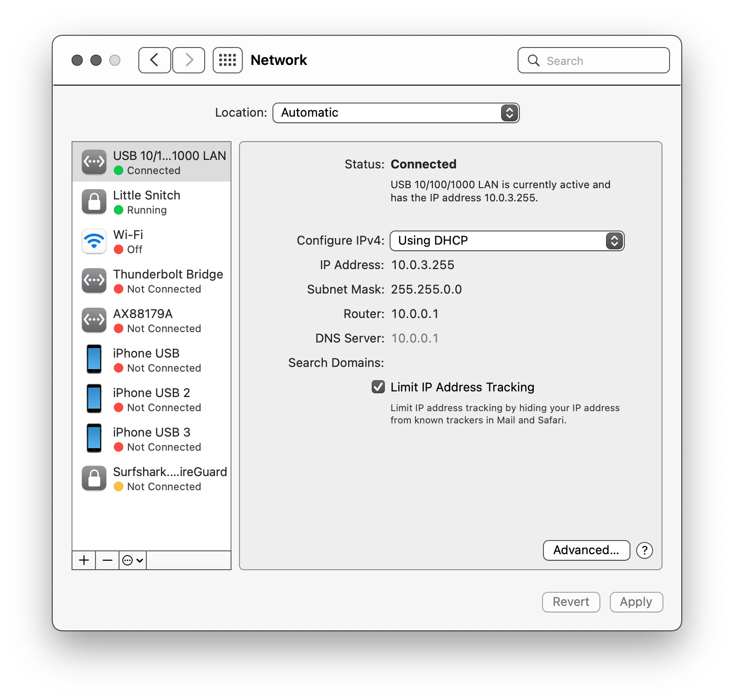Image resolution: width=734 pixels, height=700 pixels.
Task: Go back with the left chevron button
Action: (x=154, y=60)
